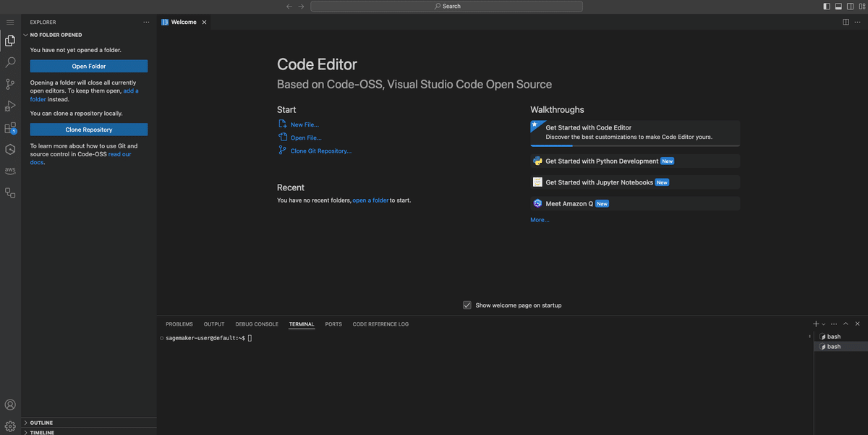Open the Search view in activity bar

[10, 63]
